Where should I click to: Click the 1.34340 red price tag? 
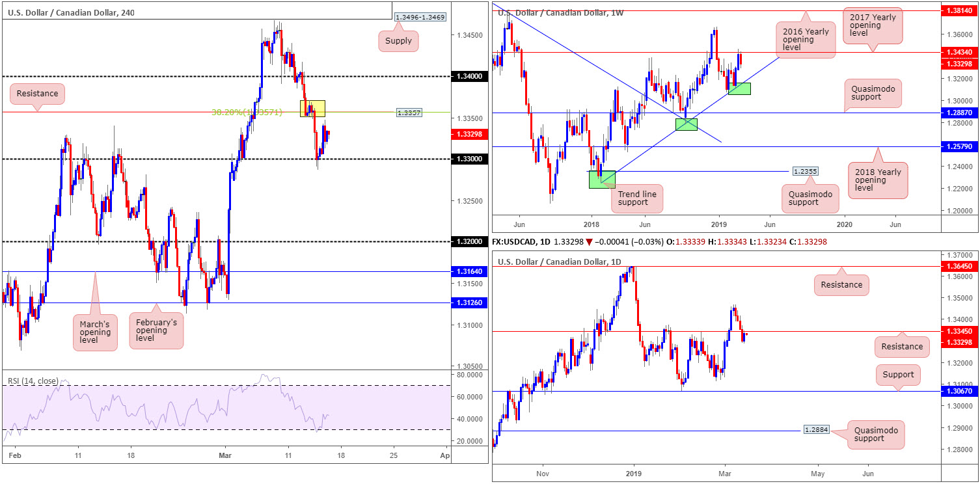[x=960, y=52]
